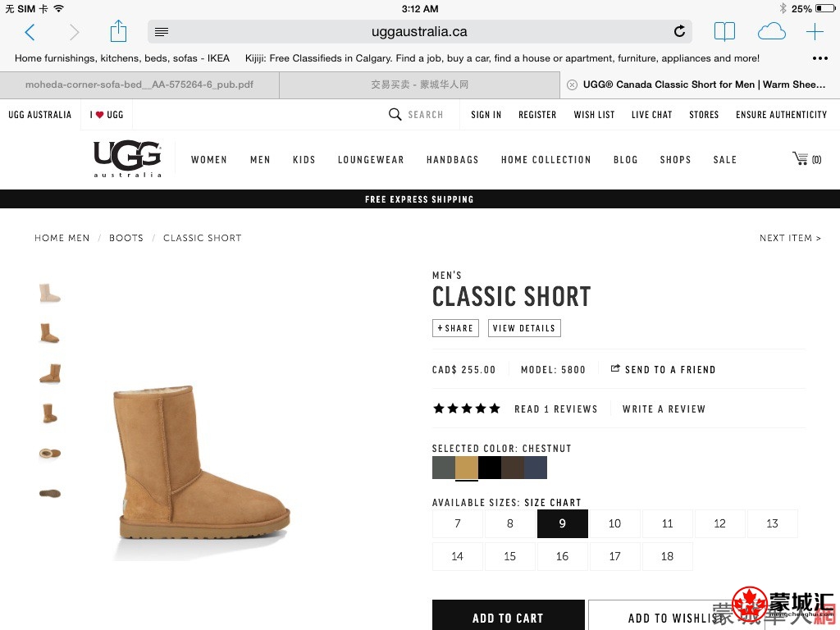
Task: Open iCloud tabs cloud icon
Action: pyautogui.click(x=771, y=32)
